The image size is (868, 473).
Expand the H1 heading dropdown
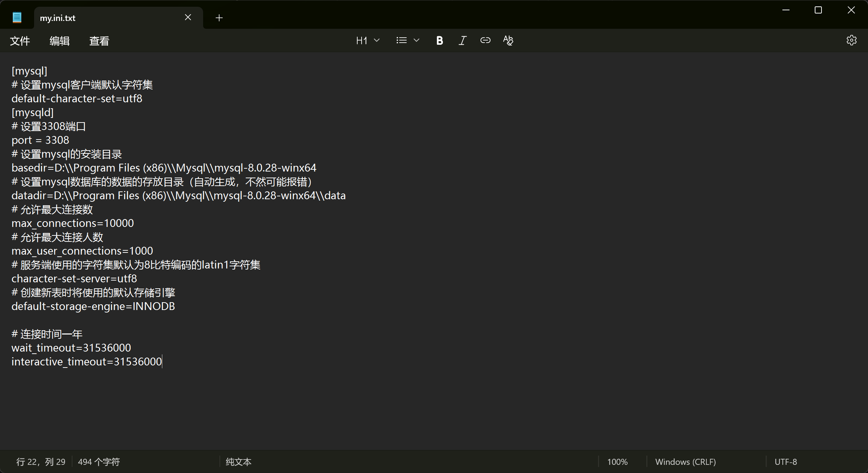(x=368, y=40)
